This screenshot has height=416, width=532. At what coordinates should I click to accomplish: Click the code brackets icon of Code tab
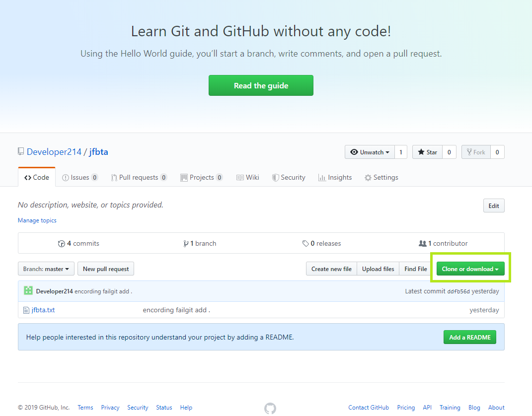tap(28, 178)
